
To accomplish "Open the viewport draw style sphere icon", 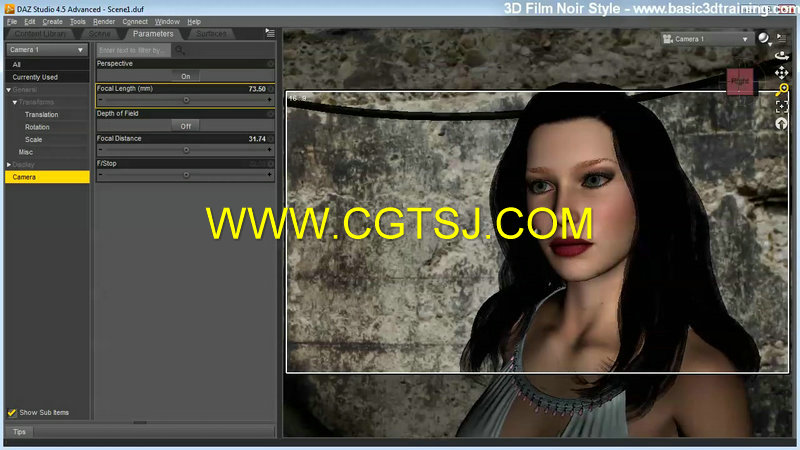I will [764, 39].
